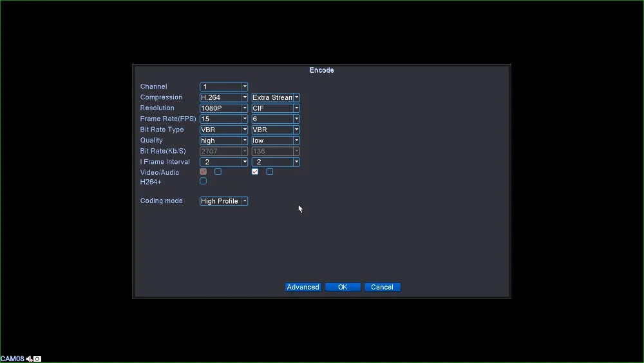Click the Compression label text
644x363 pixels.
tap(161, 97)
